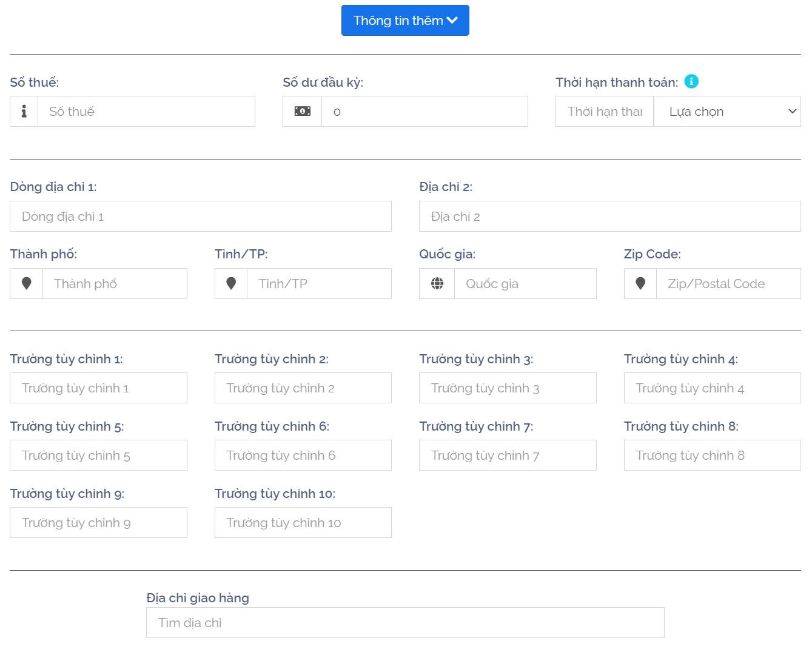812x652 pixels.
Task: Select the Trường tùy chỉnh 7 input
Action: [508, 455]
